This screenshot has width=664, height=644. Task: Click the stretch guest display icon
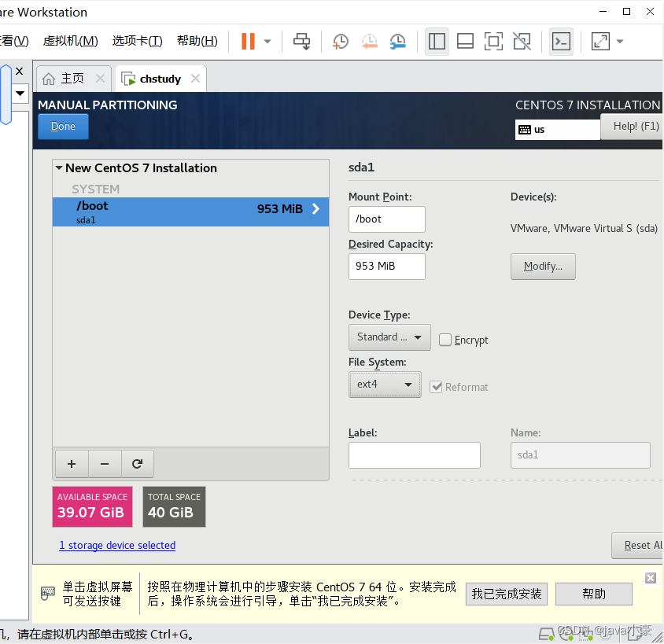[x=600, y=42]
